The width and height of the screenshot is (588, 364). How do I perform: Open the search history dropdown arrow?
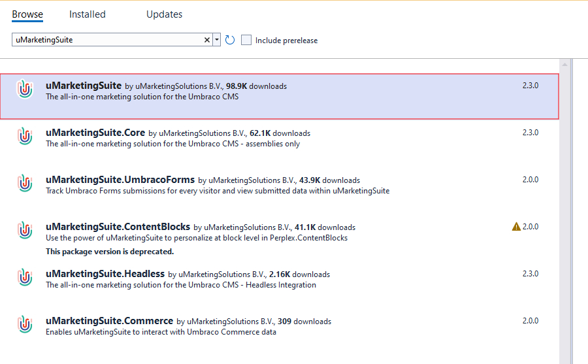pos(217,40)
